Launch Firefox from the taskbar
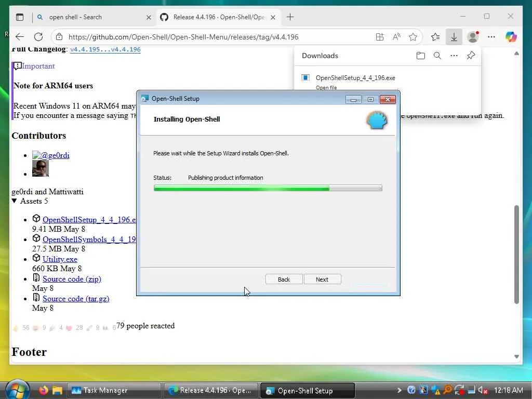 [43, 390]
